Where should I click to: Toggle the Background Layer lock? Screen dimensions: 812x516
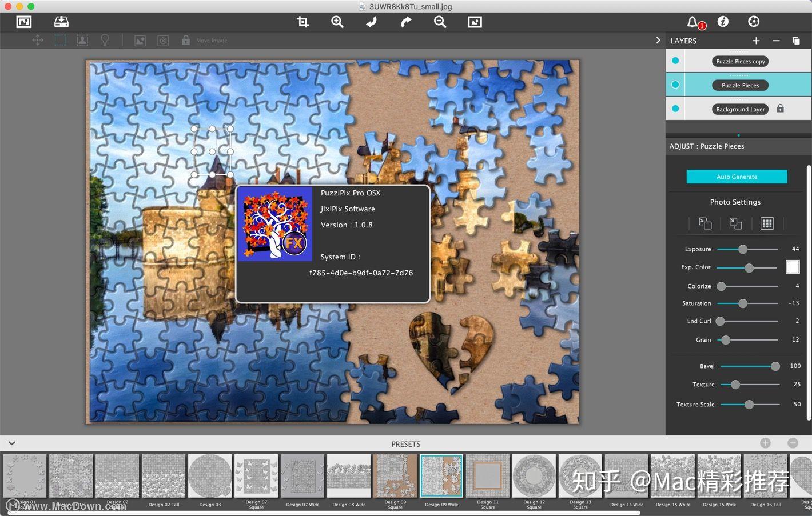pos(781,108)
